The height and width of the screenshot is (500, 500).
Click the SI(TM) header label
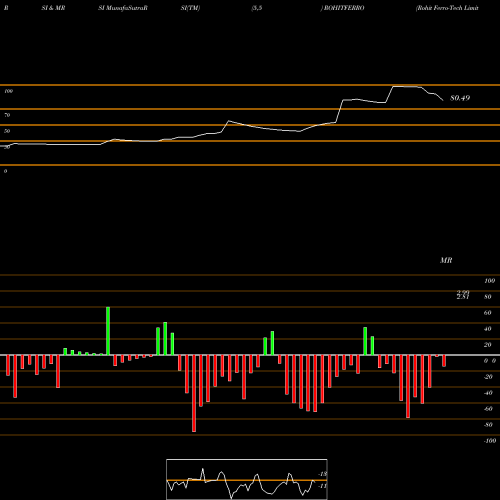[190, 8]
